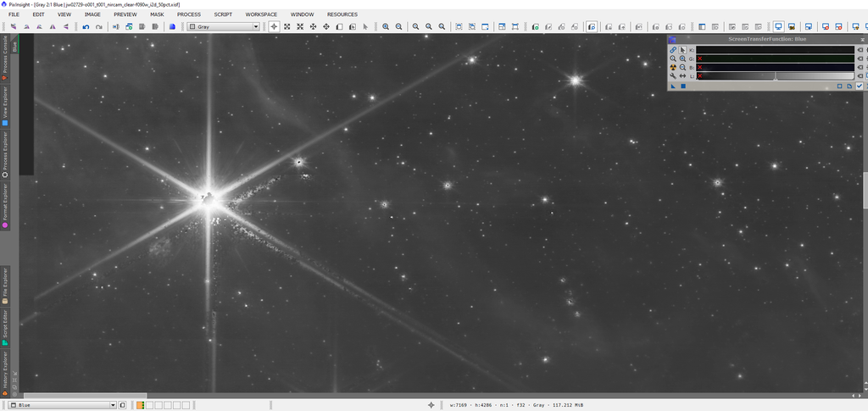Click the blue document icon in toolbar
The image size is (868, 411).
(x=172, y=26)
